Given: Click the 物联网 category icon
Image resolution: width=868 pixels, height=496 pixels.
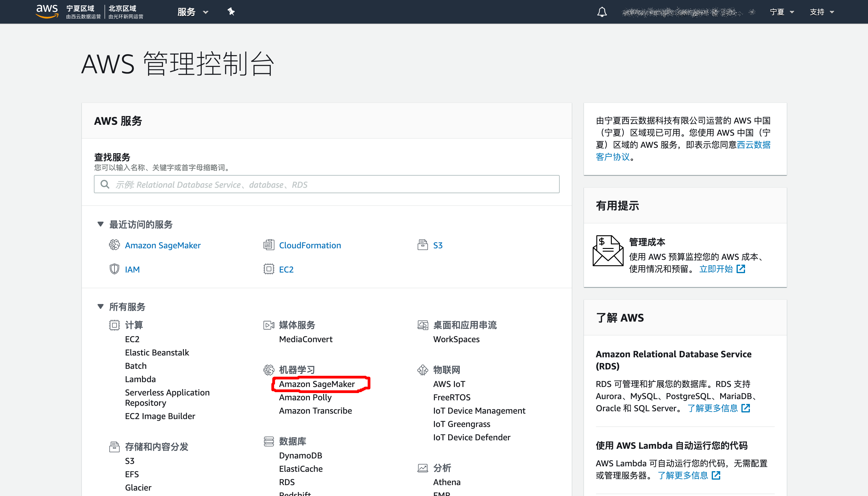Looking at the screenshot, I should click(423, 370).
